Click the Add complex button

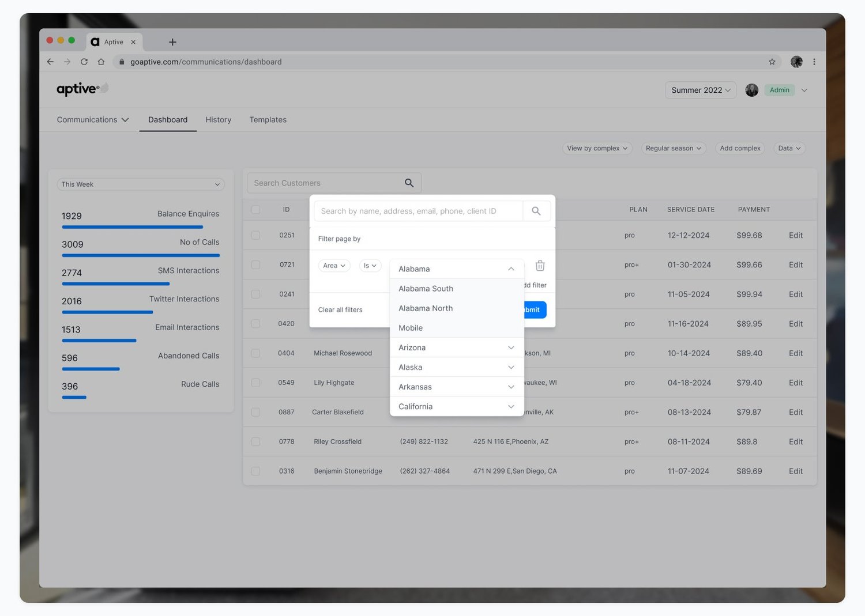tap(740, 148)
